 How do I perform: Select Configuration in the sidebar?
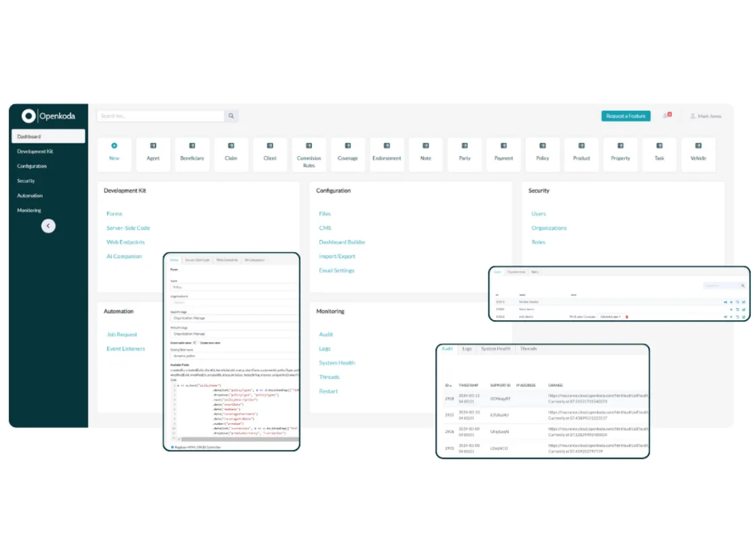point(32,166)
